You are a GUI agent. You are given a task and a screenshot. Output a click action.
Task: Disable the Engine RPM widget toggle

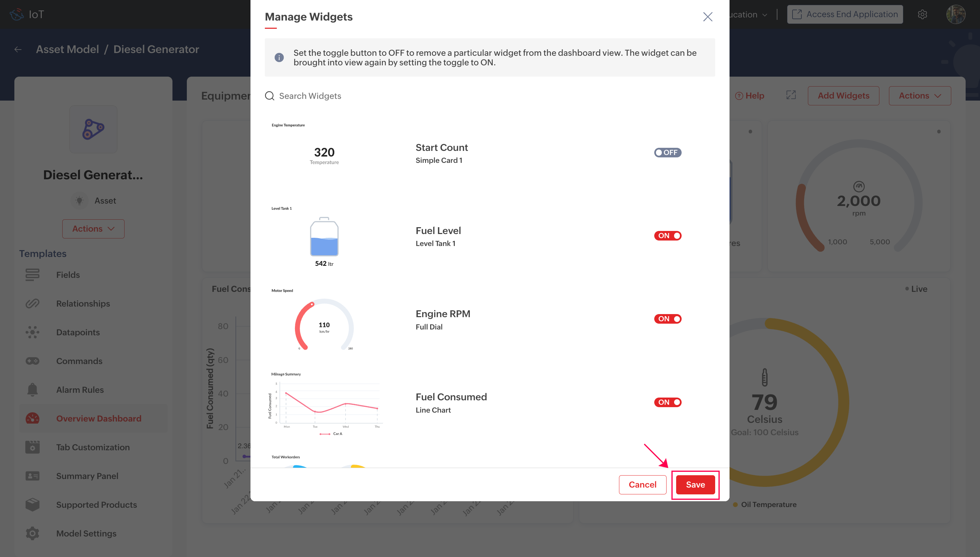point(668,319)
